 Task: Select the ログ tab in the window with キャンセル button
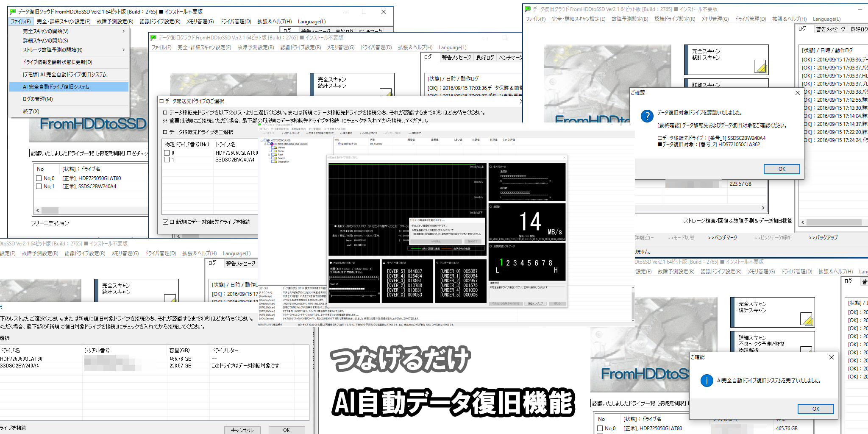212,263
